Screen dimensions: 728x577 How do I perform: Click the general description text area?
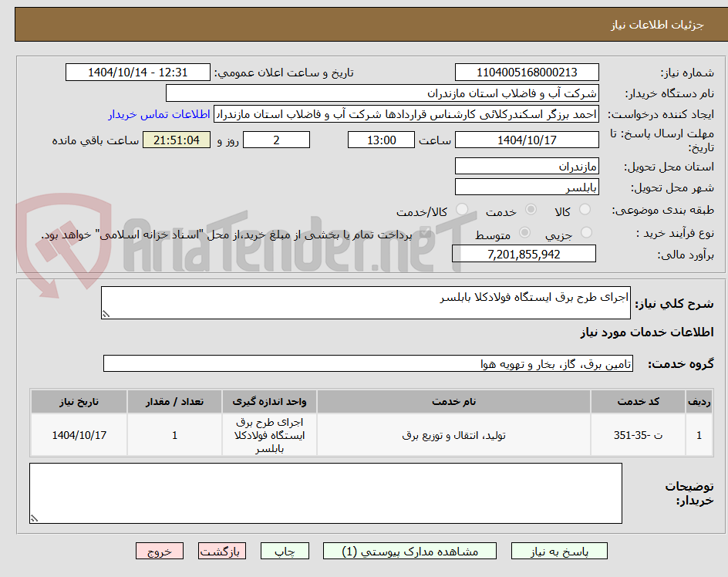(x=366, y=303)
